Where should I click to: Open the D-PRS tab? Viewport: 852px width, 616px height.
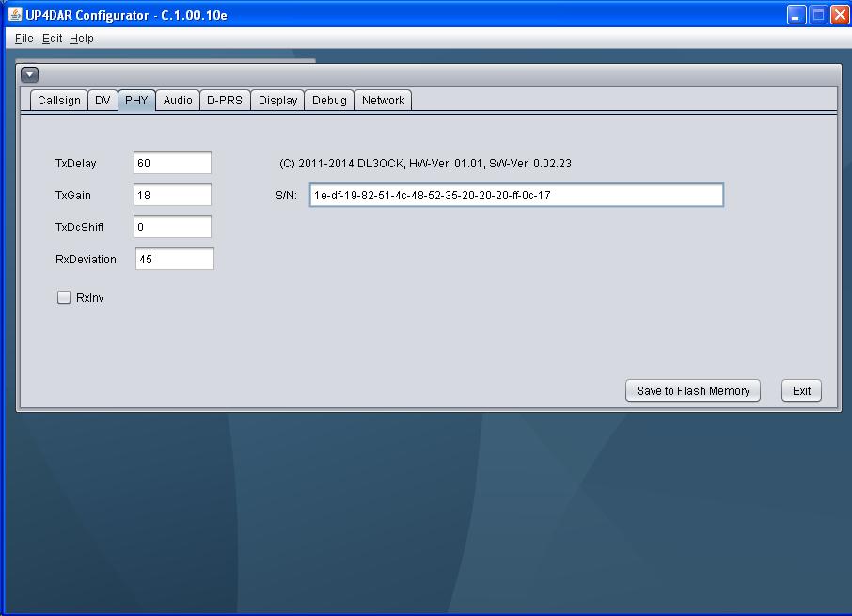225,101
